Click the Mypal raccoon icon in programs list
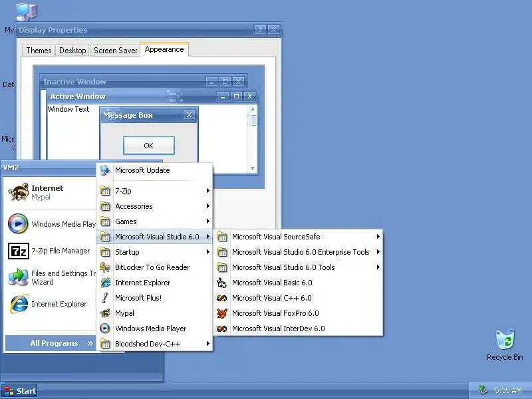 click(x=105, y=313)
